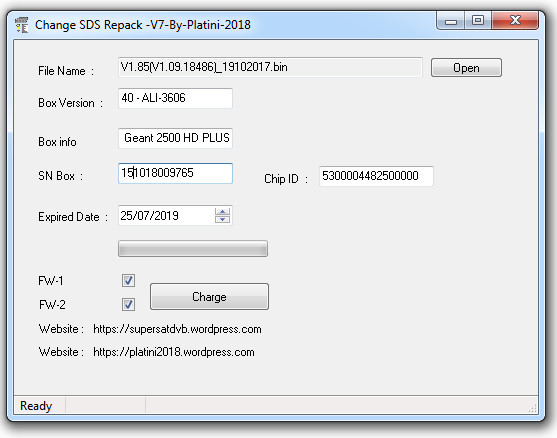Minimize the Change SDS Repack window
Viewport: 557px width, 438px height.
click(x=450, y=20)
